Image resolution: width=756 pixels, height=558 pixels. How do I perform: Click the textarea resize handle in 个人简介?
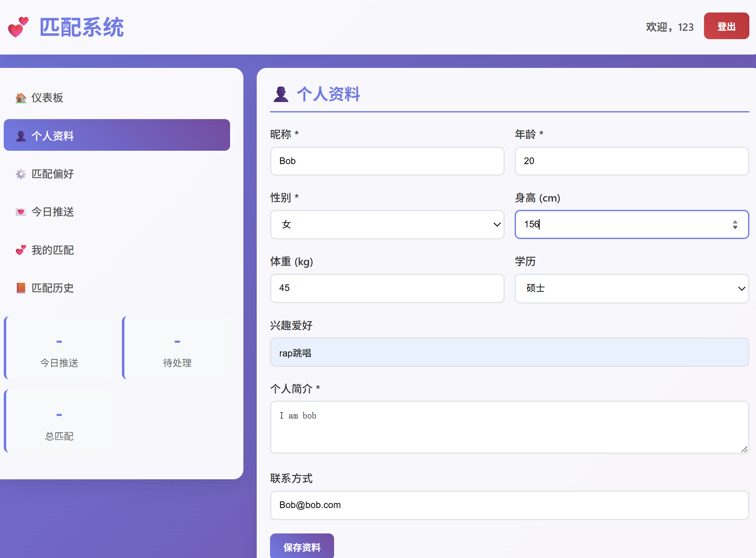pyautogui.click(x=744, y=449)
